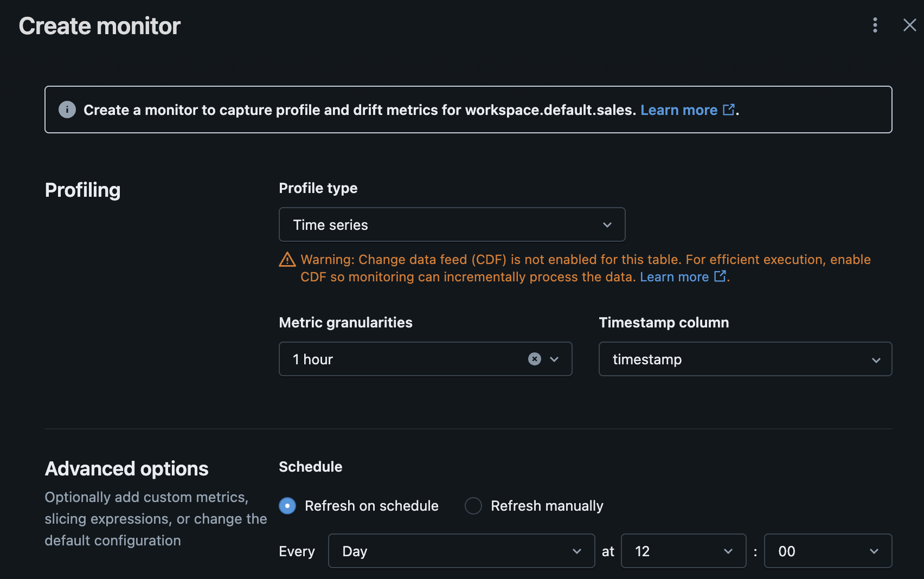The height and width of the screenshot is (579, 924).
Task: Click the CDF warning triangle icon
Action: 287,260
